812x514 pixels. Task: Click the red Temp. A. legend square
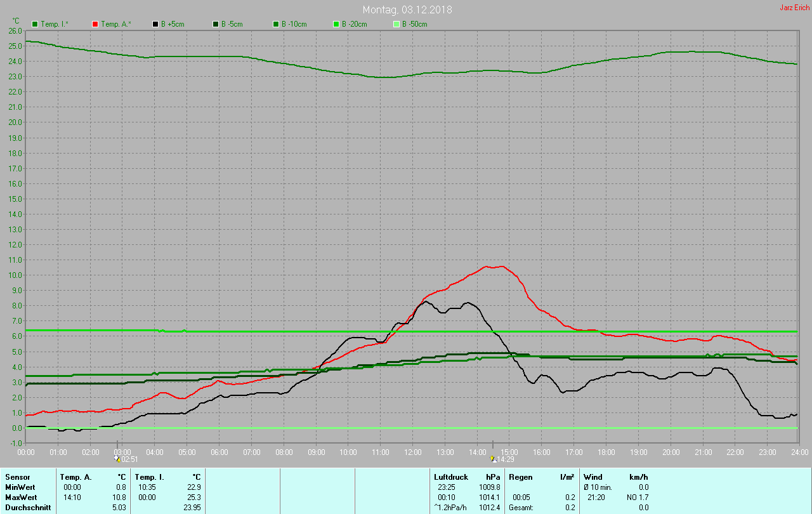coord(95,24)
